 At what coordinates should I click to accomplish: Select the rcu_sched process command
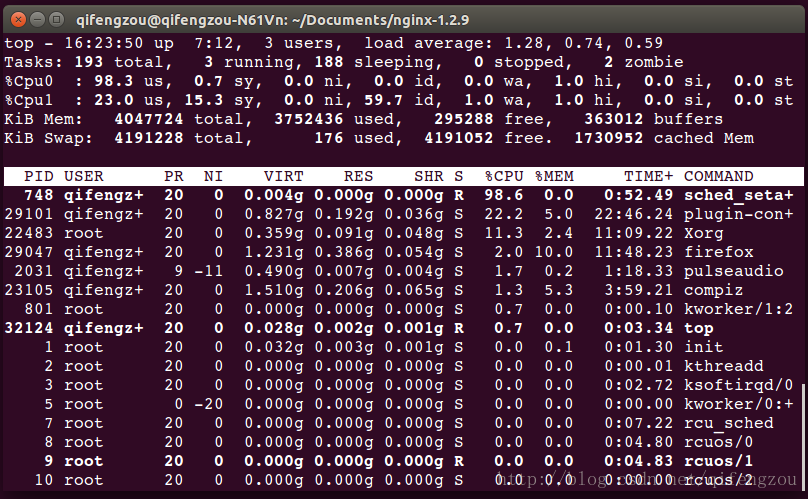click(x=729, y=423)
